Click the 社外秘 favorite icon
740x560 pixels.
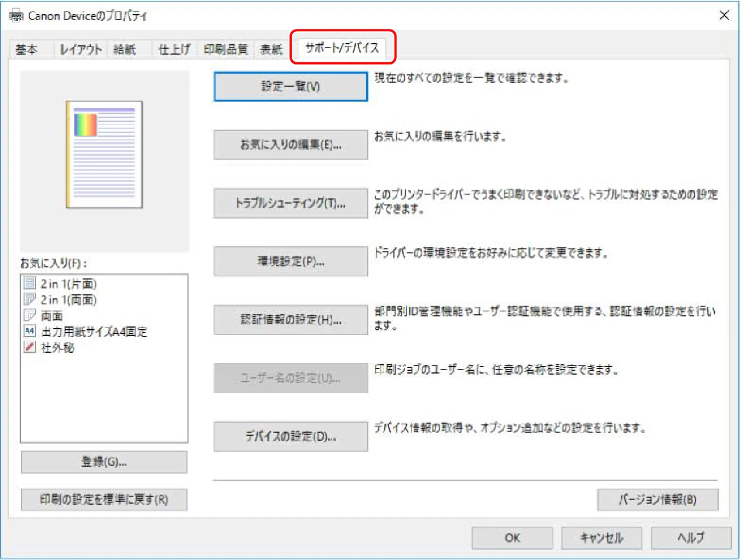click(x=30, y=347)
